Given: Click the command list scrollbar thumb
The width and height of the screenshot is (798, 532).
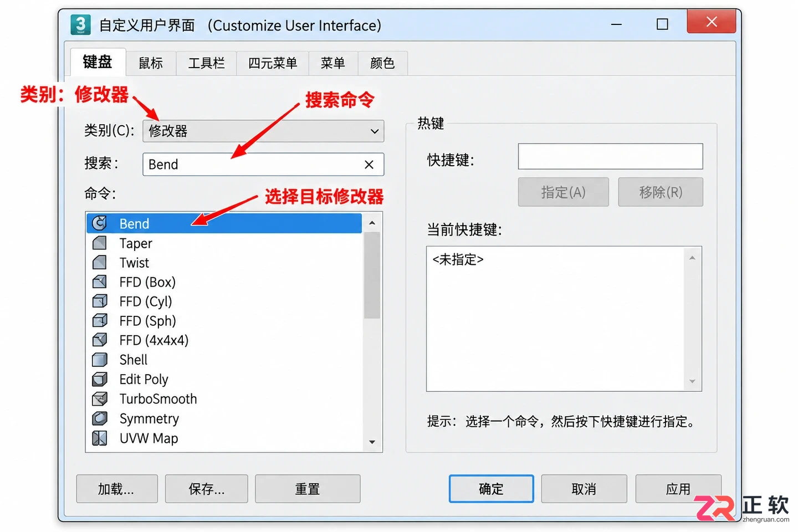Looking at the screenshot, I should [372, 275].
